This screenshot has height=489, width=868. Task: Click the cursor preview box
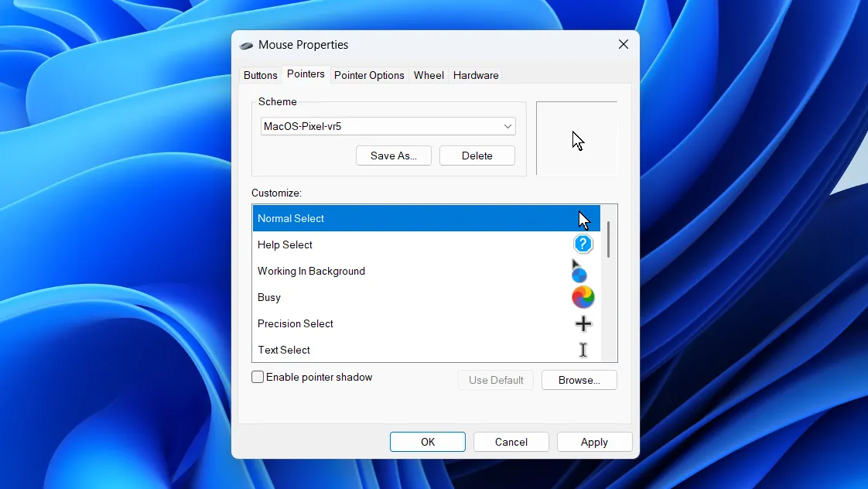(577, 138)
